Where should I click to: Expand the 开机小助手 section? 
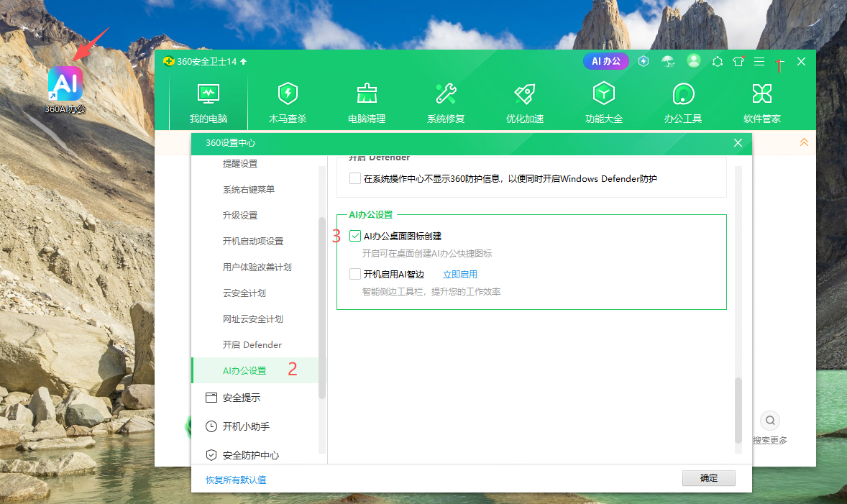click(247, 426)
